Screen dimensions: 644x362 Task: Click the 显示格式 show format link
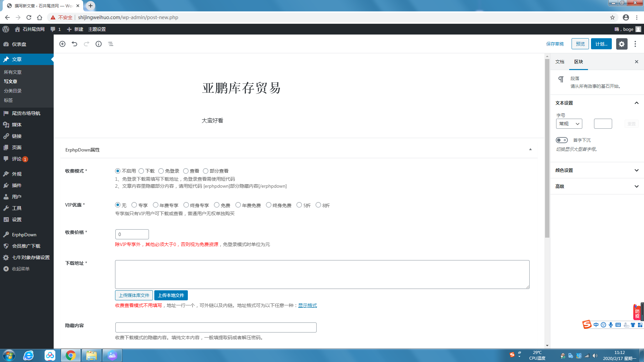(307, 305)
